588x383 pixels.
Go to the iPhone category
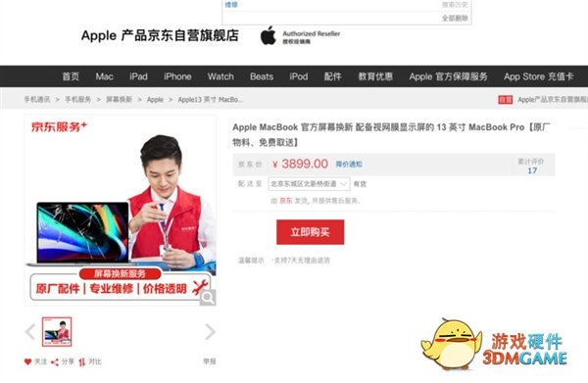coord(177,76)
